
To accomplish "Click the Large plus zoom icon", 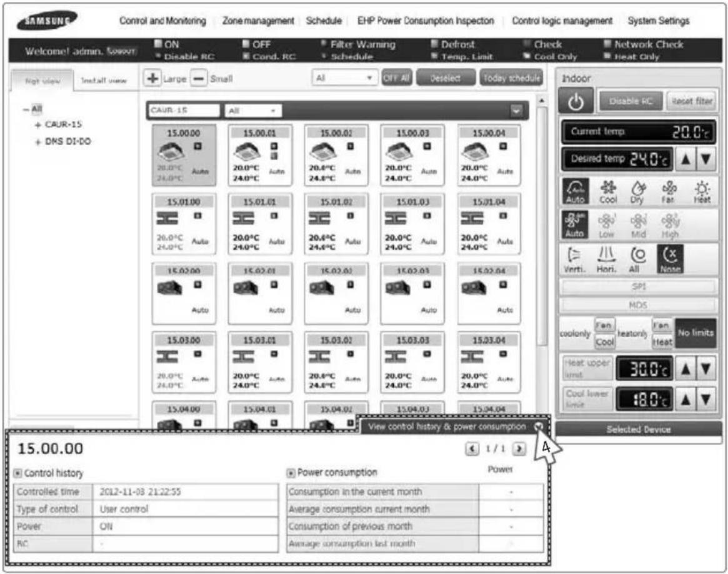I will (152, 78).
